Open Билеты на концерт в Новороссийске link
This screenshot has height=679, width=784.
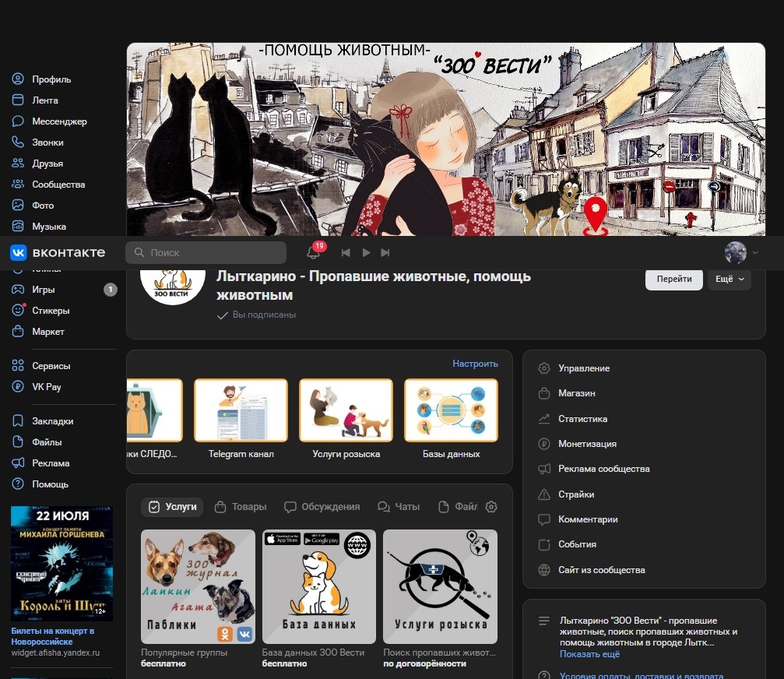(x=52, y=636)
